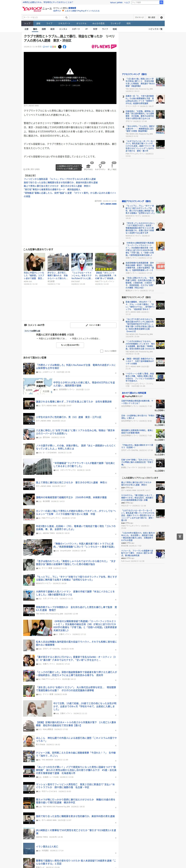The image size is (186, 868).
Task: Share the article on X
Action: [60, 47]
